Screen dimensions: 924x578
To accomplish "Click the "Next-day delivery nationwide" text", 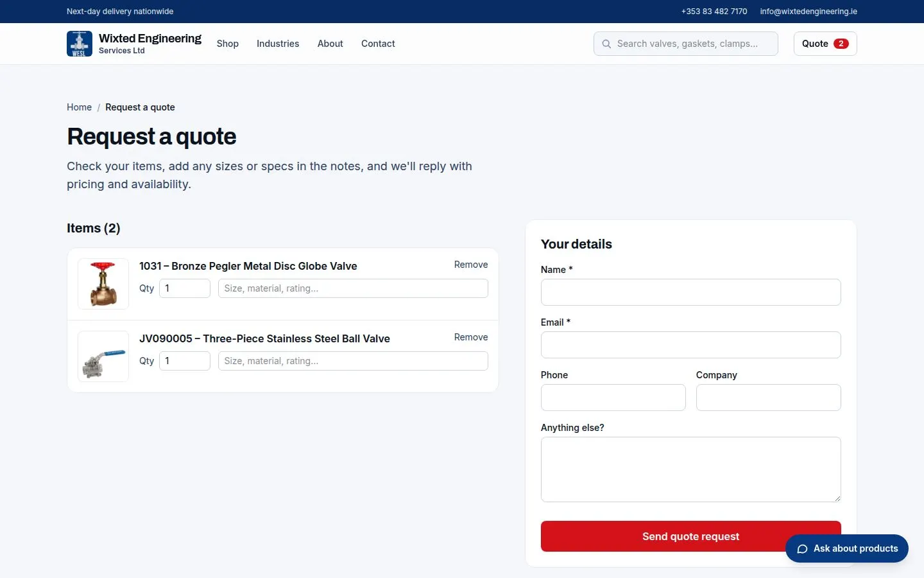I will (120, 12).
